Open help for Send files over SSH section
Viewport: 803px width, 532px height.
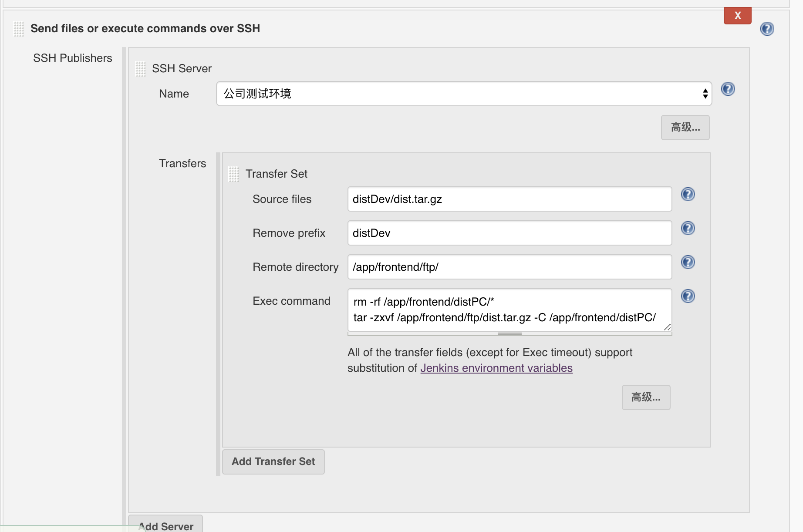pos(767,29)
